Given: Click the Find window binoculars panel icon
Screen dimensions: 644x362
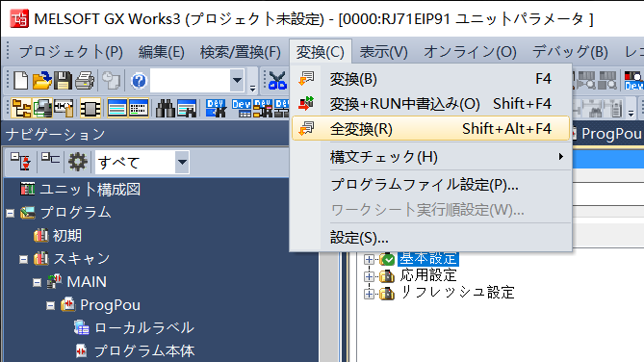Looking at the screenshot, I should (187, 109).
